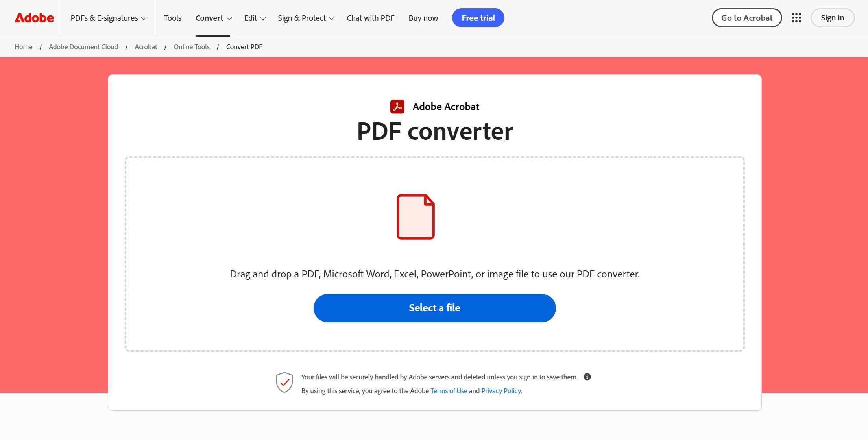
Task: Click the Convert PDF breadcrumb link
Action: tap(244, 46)
